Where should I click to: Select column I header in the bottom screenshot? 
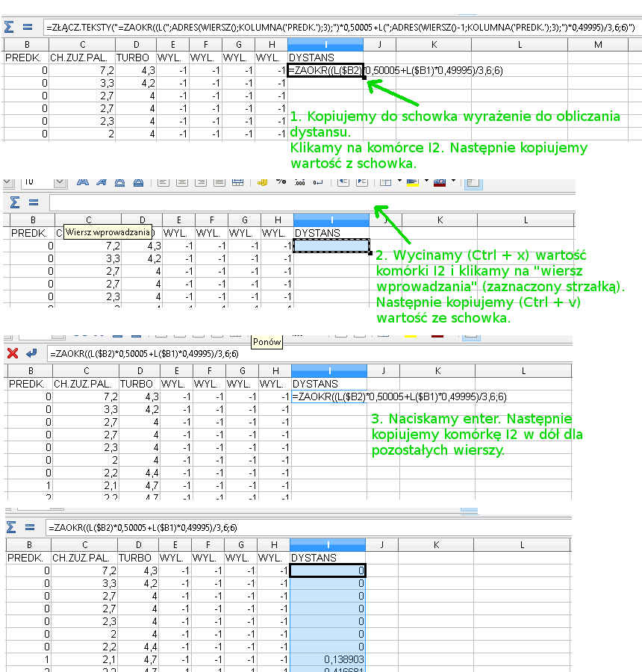(328, 545)
